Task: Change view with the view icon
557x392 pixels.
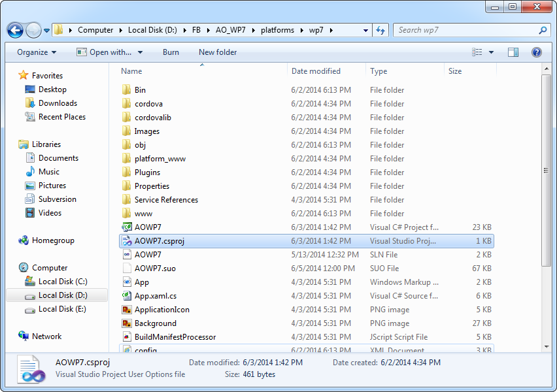Action: pyautogui.click(x=477, y=52)
